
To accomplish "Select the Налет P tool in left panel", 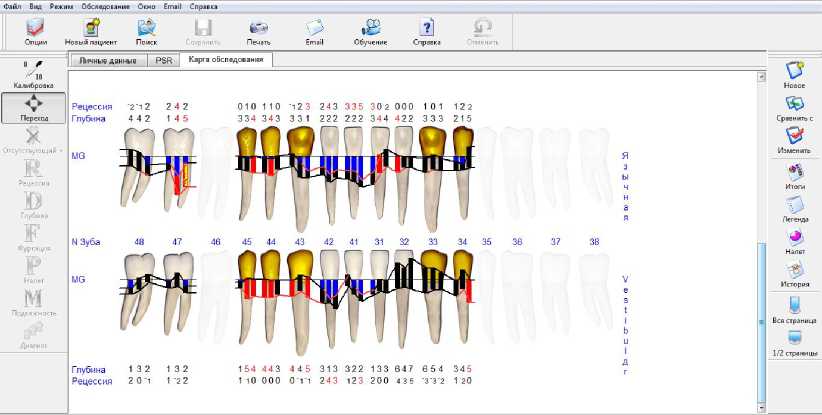I will (34, 271).
